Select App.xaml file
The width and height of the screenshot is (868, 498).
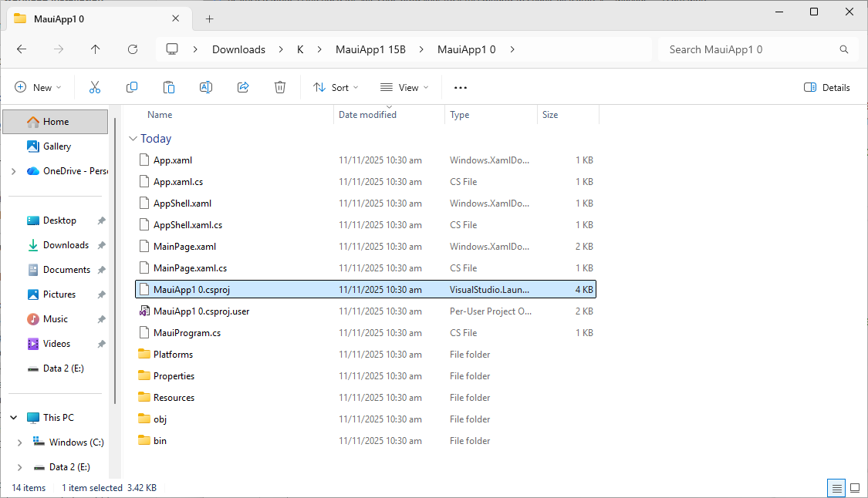(x=366, y=160)
